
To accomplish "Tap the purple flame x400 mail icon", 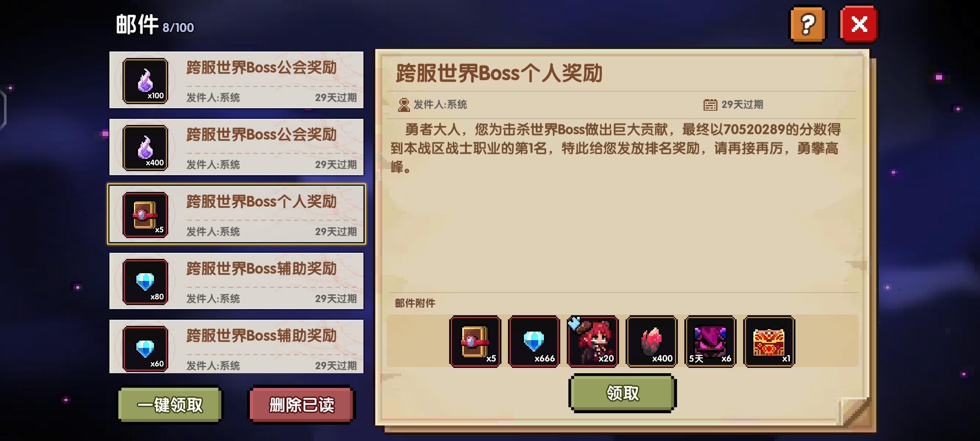I will pyautogui.click(x=145, y=148).
